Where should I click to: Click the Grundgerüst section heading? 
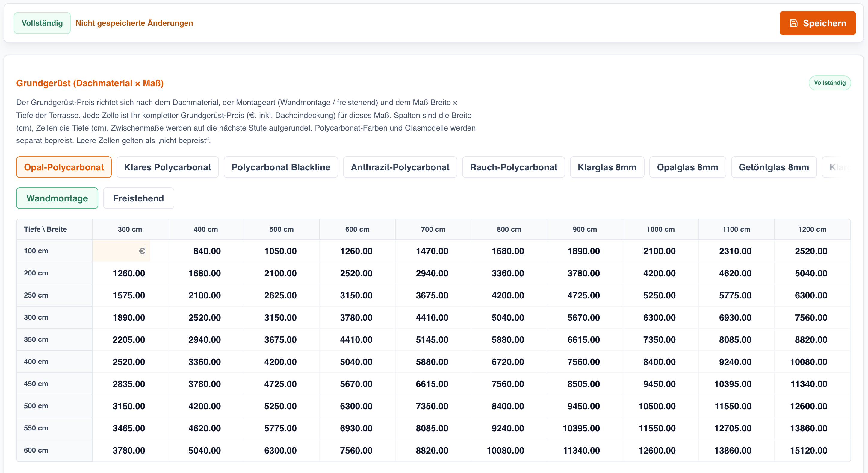(90, 83)
